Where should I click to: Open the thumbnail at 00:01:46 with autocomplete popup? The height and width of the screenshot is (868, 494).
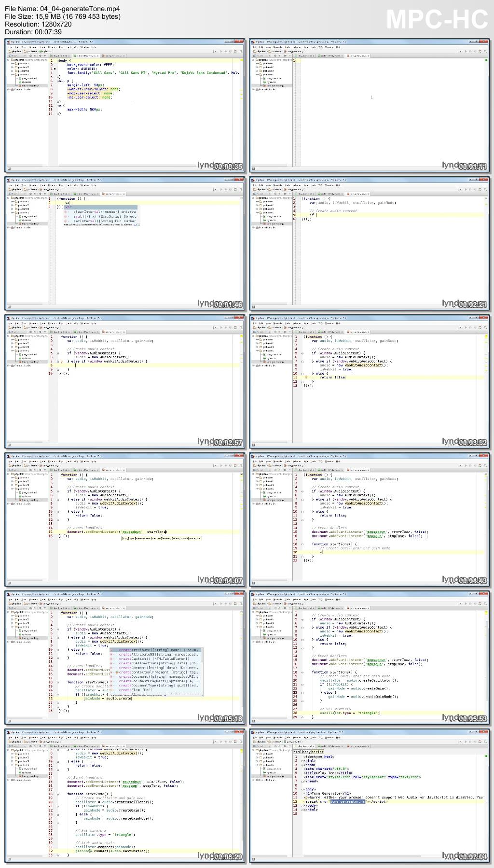tap(125, 244)
